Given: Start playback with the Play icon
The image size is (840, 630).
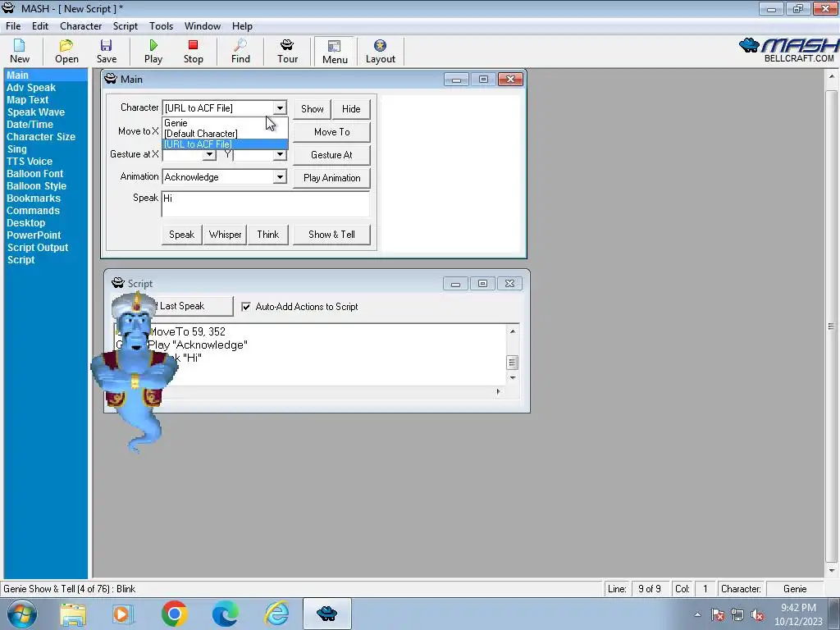Looking at the screenshot, I should point(153,52).
